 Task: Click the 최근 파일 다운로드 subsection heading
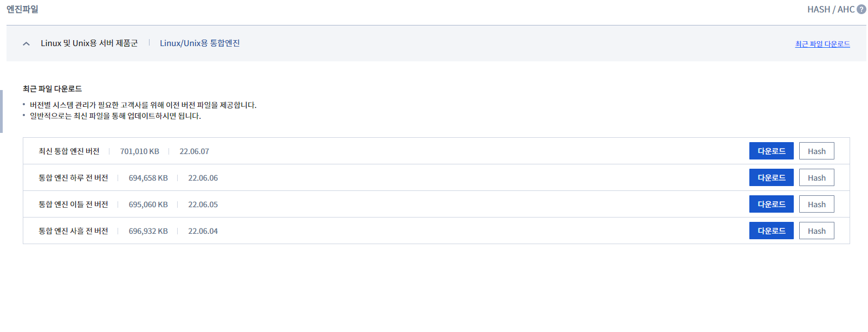click(x=52, y=88)
